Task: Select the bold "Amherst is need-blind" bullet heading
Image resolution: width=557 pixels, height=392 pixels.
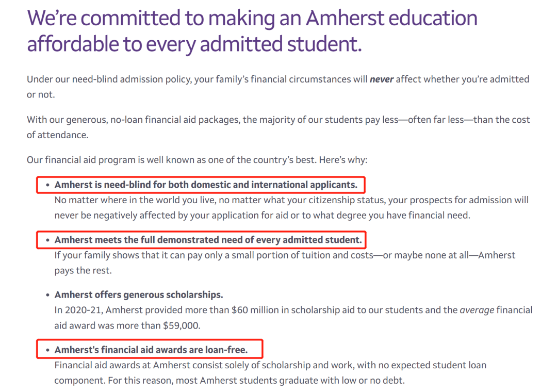Action: (206, 185)
